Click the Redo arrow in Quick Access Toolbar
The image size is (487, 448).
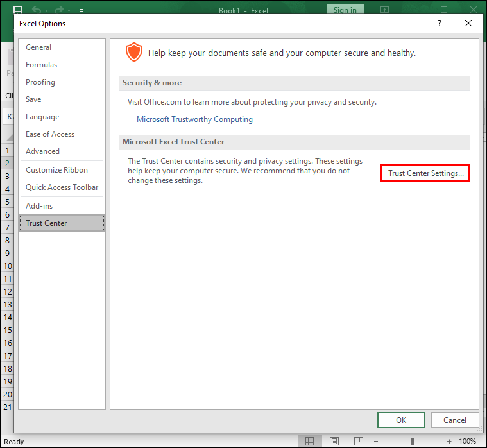(x=58, y=10)
